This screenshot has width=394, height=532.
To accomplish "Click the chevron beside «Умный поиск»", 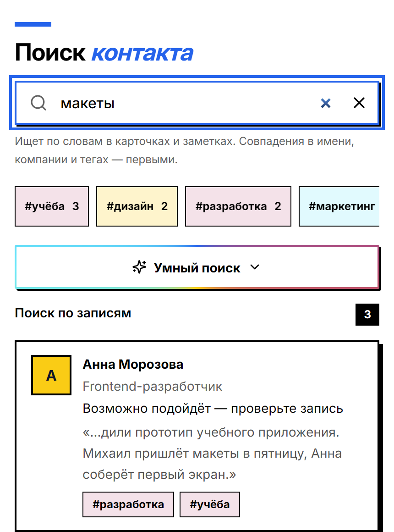I will 255,267.
